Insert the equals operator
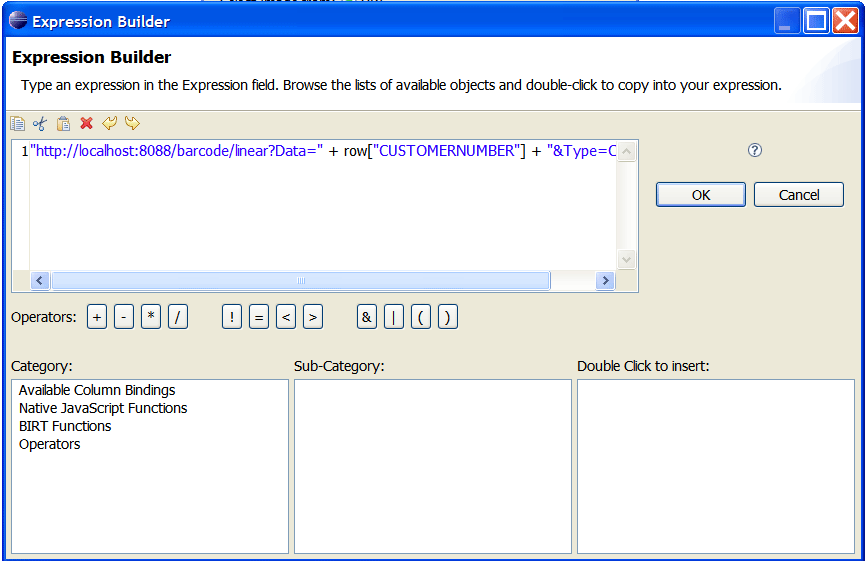Viewport: 866px width, 561px height. tap(259, 317)
